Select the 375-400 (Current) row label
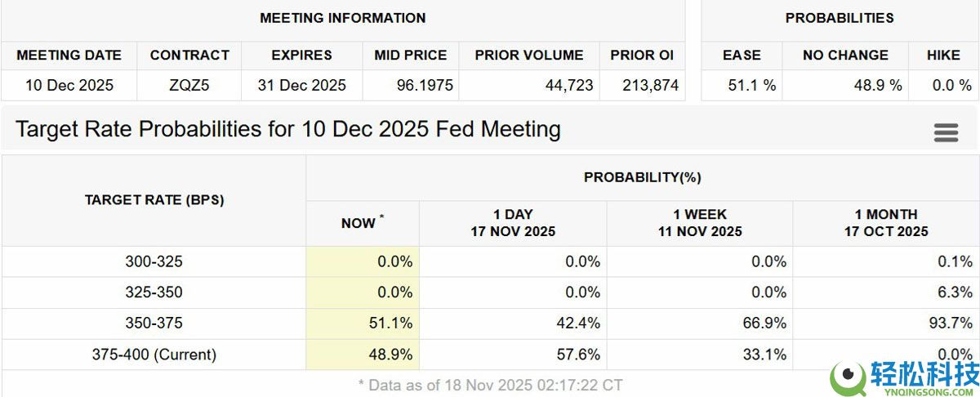Viewport: 980px width, 397px height. (154, 355)
